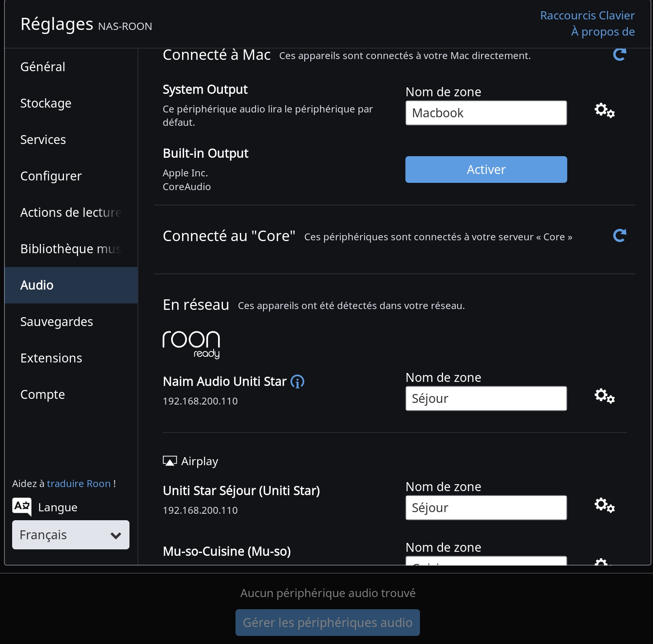Viewport: 653px width, 644px height.
Task: Open the À propos de link
Action: coord(603,32)
